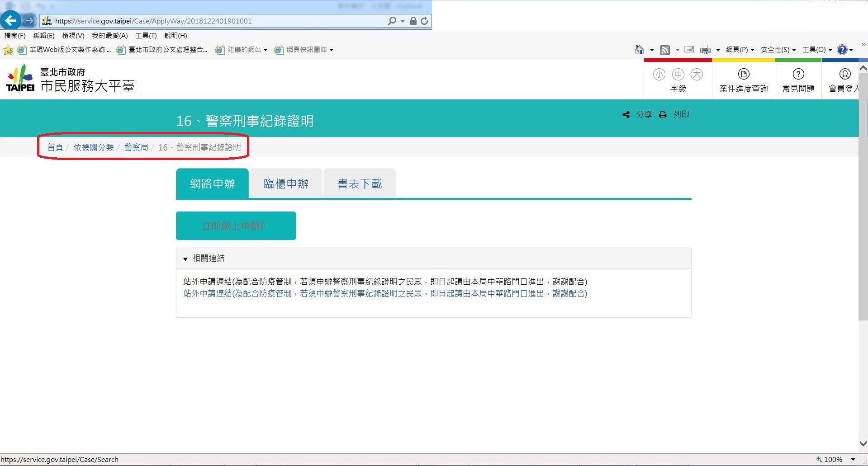Image resolution: width=868 pixels, height=466 pixels.
Task: Click the browser address bar URL
Action: [x=217, y=21]
